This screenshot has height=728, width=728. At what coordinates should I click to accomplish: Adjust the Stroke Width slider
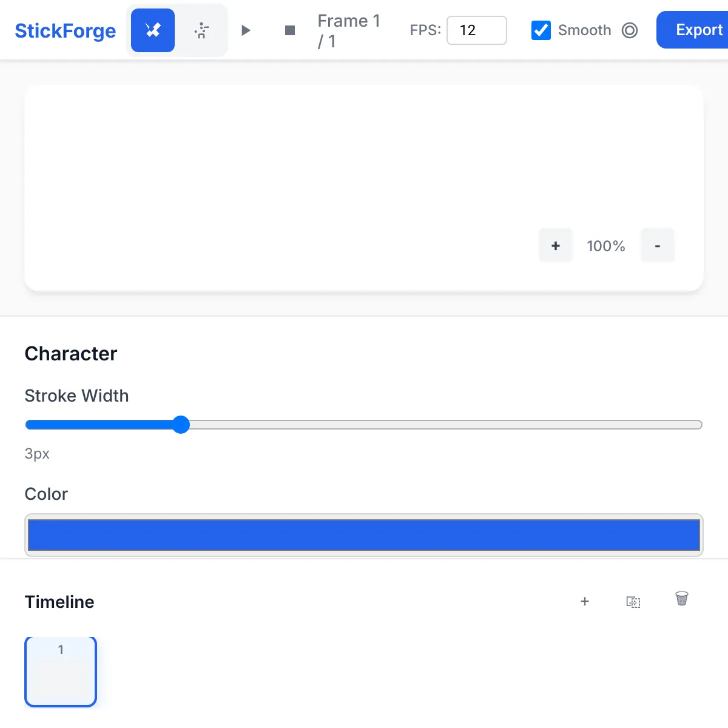(x=181, y=425)
